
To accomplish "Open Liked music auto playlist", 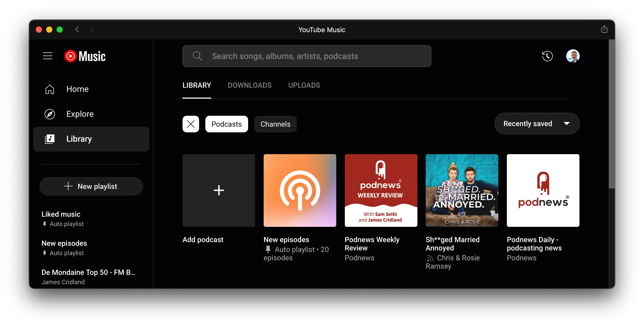I will point(61,214).
